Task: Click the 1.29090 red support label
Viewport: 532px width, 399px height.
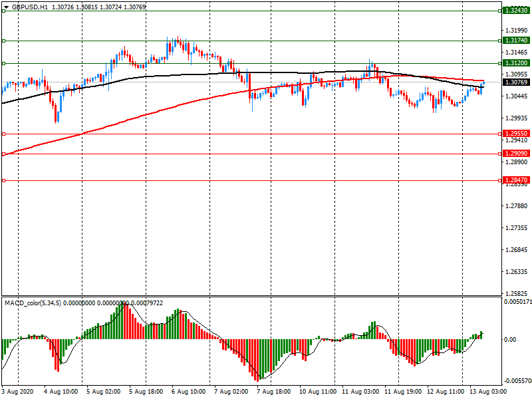Action: pos(517,154)
